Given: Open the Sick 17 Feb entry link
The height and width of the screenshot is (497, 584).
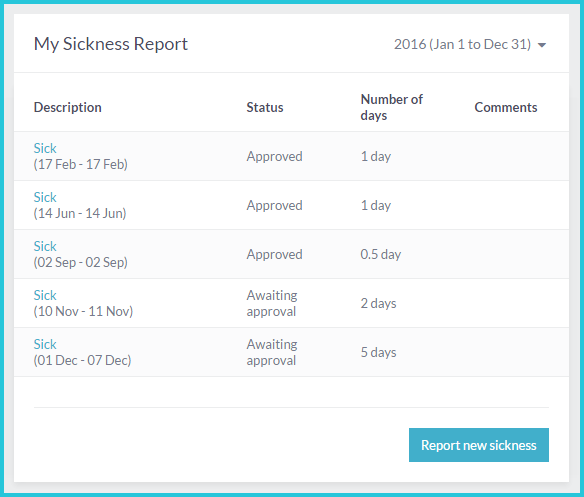Looking at the screenshot, I should click(45, 148).
